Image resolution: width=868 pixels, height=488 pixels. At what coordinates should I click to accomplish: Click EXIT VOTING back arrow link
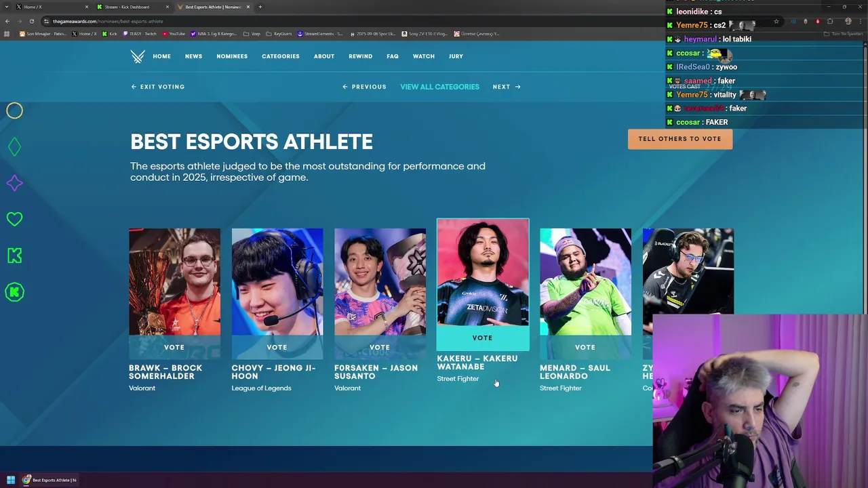[x=158, y=87]
